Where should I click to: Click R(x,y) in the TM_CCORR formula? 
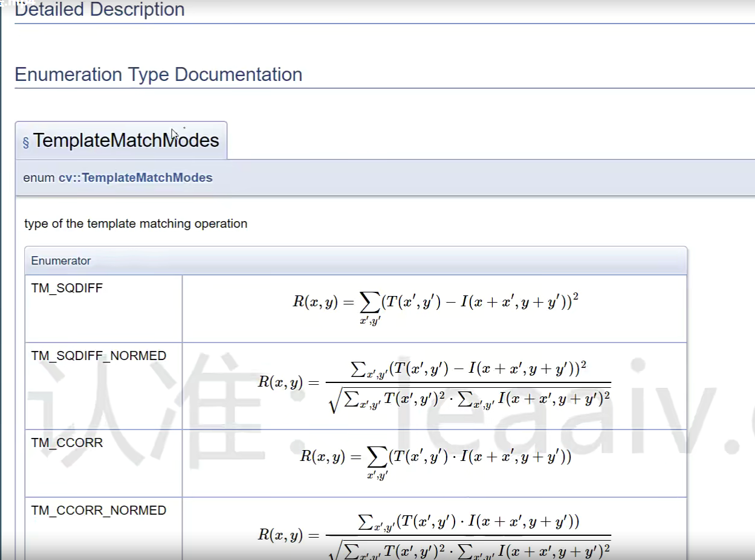(323, 457)
